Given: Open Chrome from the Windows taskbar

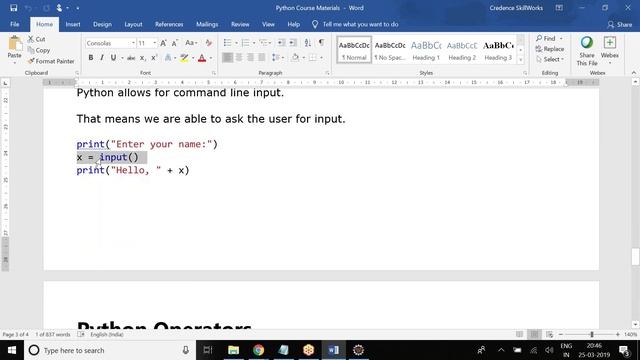Looking at the screenshot, I should 258,350.
